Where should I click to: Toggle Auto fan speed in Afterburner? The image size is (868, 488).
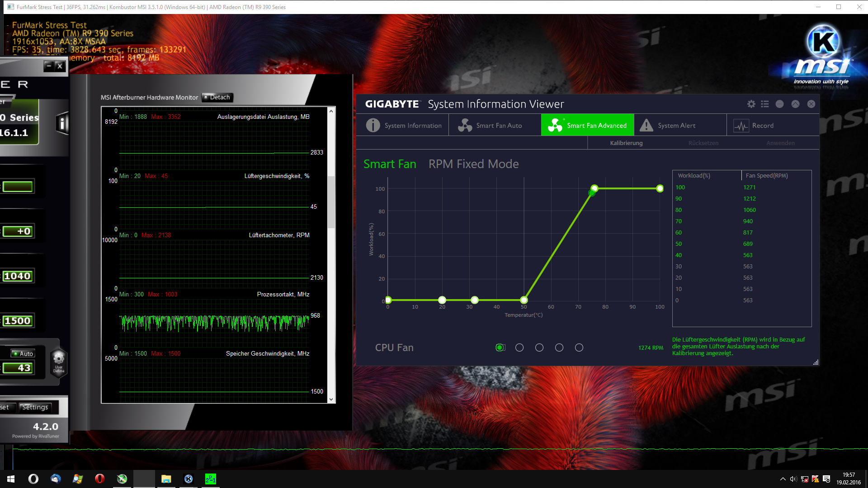click(x=23, y=353)
